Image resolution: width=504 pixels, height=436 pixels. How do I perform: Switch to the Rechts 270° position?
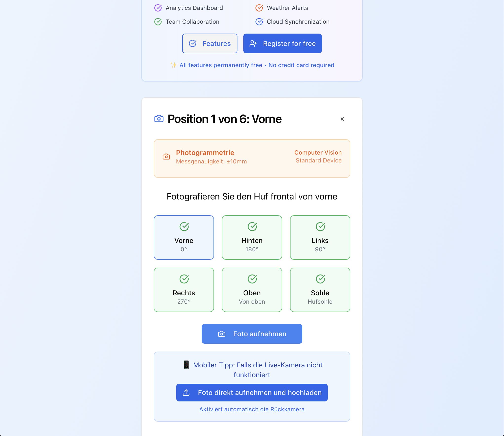184,290
